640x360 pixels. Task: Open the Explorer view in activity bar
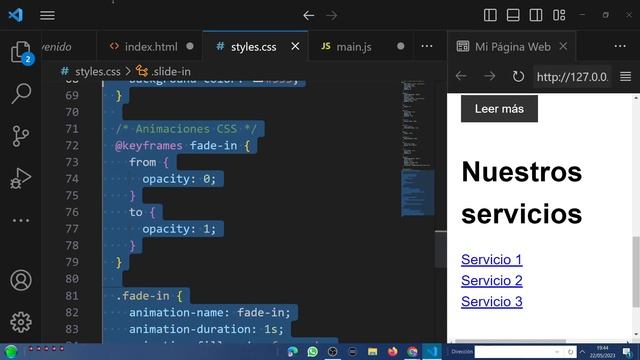[x=21, y=52]
